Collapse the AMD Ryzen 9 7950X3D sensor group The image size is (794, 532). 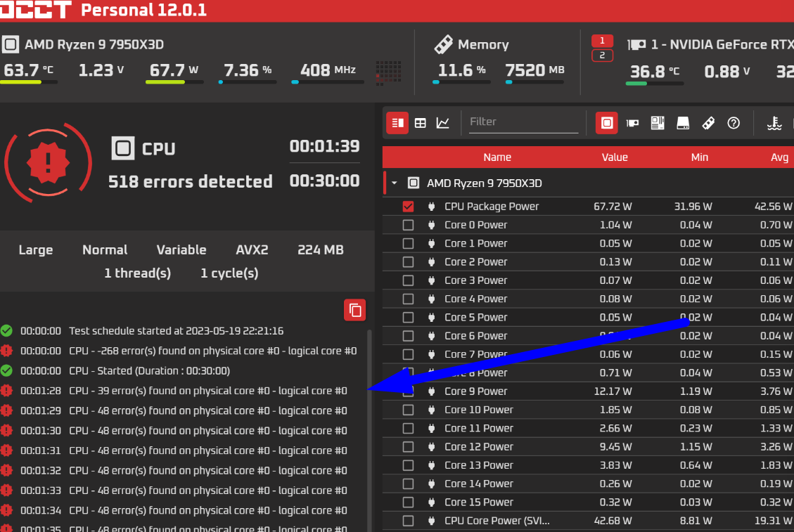395,183
